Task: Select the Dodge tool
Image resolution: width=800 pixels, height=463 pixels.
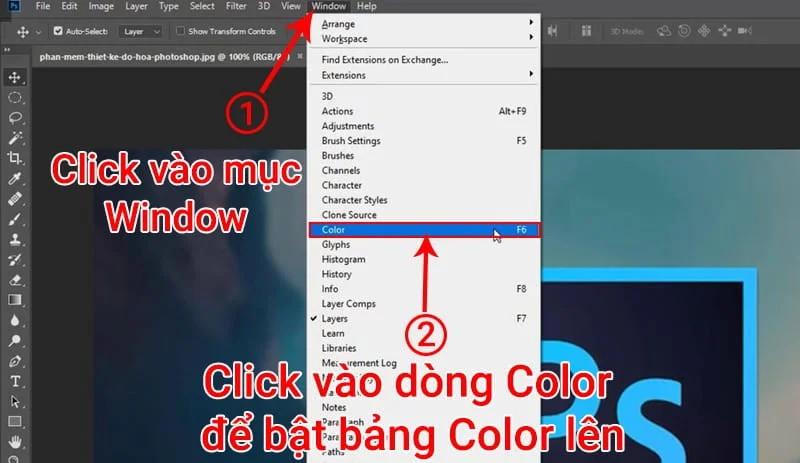Action: pyautogui.click(x=15, y=340)
